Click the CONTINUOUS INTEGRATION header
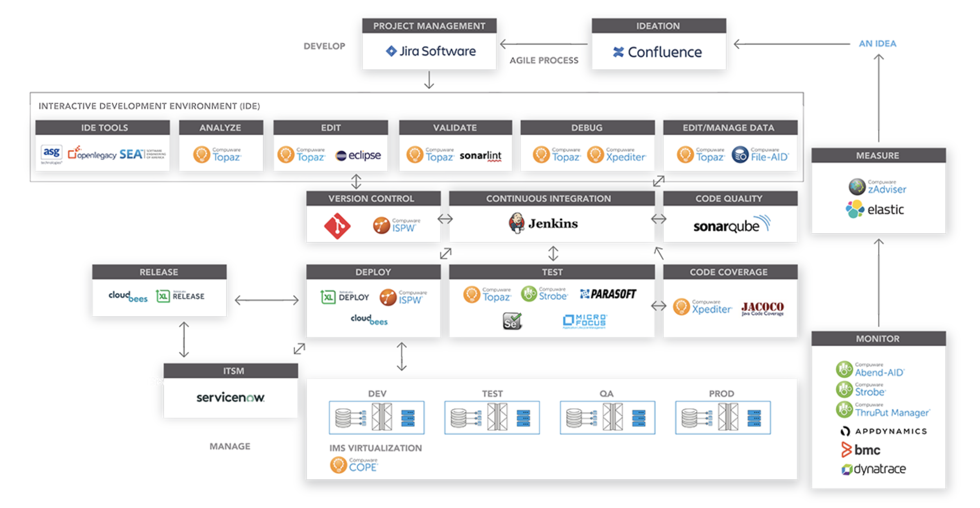Screen dimensions: 980x508 pyautogui.click(x=548, y=199)
